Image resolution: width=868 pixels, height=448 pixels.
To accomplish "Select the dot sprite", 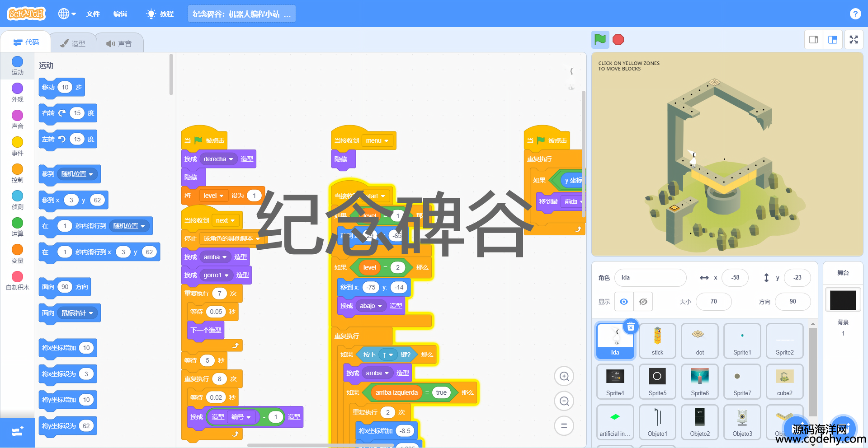I will point(700,341).
